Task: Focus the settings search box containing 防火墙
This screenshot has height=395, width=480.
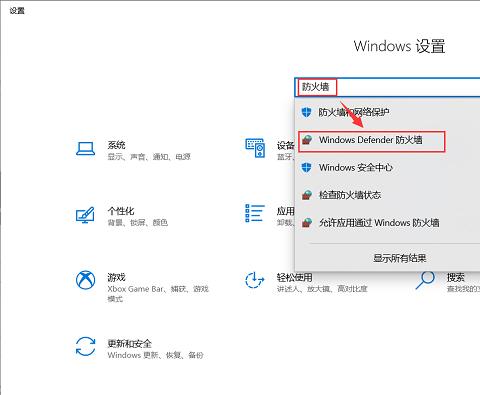Action: 387,87
